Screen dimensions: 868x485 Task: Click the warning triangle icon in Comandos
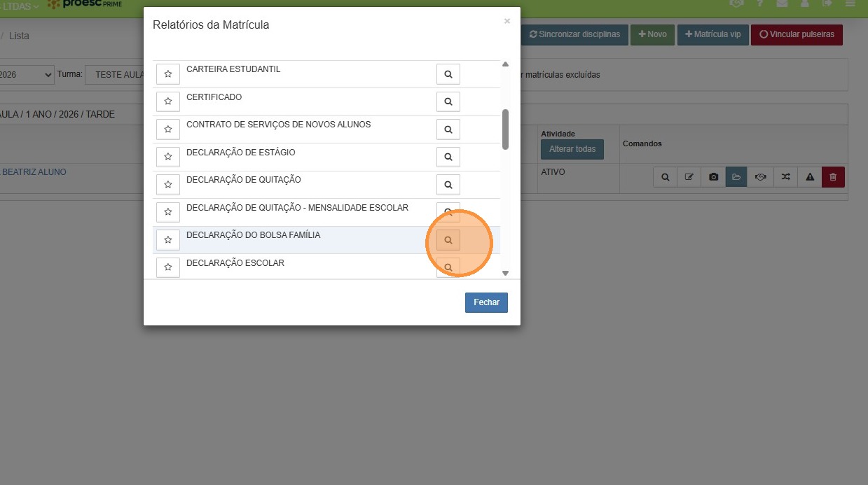(x=810, y=177)
